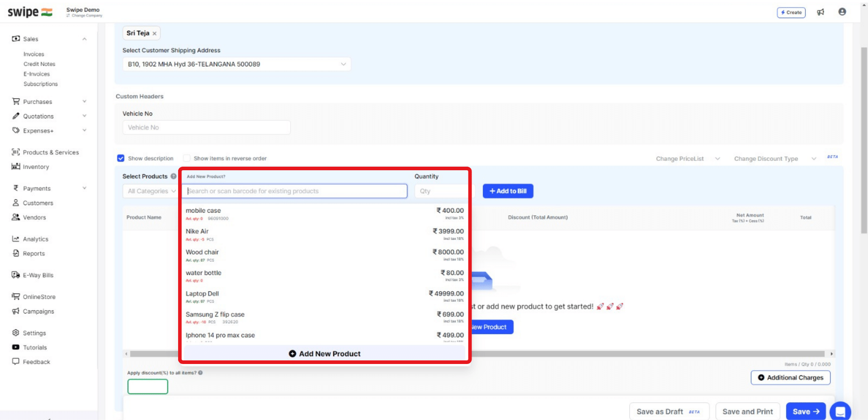This screenshot has width=868, height=420.
Task: Open the shipping address dropdown
Action: click(x=342, y=64)
